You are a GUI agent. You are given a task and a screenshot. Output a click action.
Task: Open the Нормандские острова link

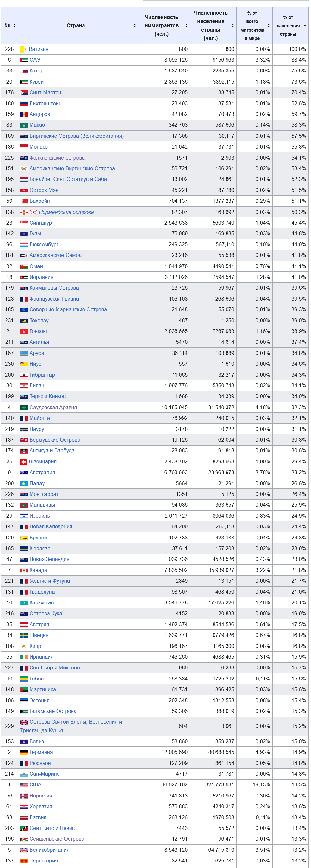coord(66,212)
